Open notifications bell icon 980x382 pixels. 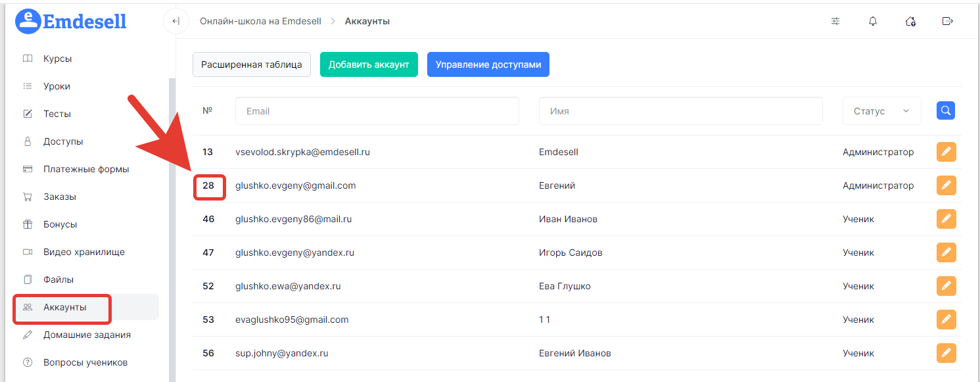pos(873,21)
